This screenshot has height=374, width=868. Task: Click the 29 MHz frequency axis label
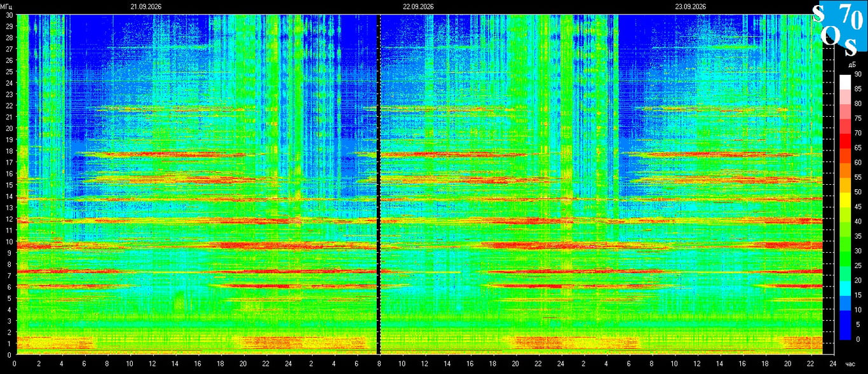[9, 26]
